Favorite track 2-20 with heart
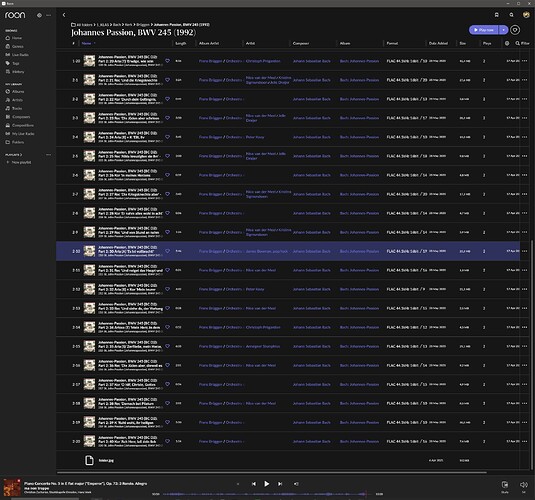 tap(168, 441)
